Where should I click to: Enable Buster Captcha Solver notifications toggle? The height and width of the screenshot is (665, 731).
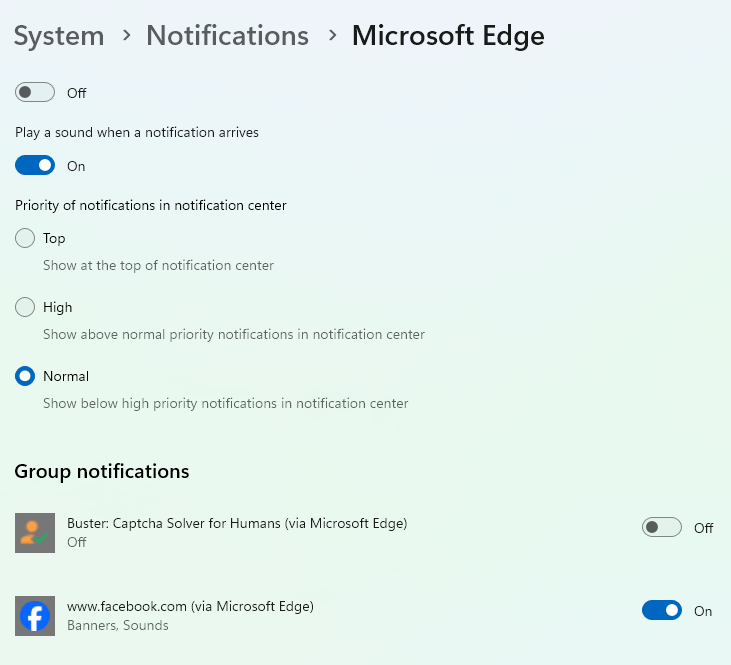661,527
